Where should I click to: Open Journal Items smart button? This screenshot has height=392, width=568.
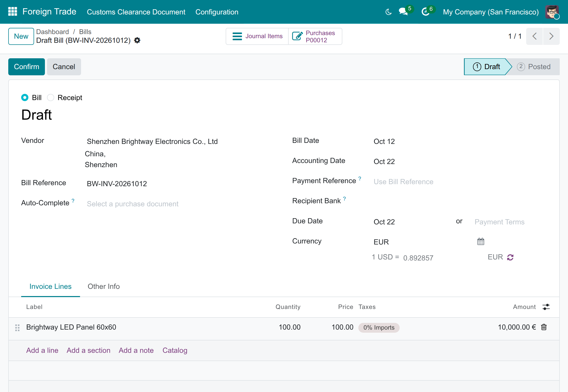click(x=257, y=36)
